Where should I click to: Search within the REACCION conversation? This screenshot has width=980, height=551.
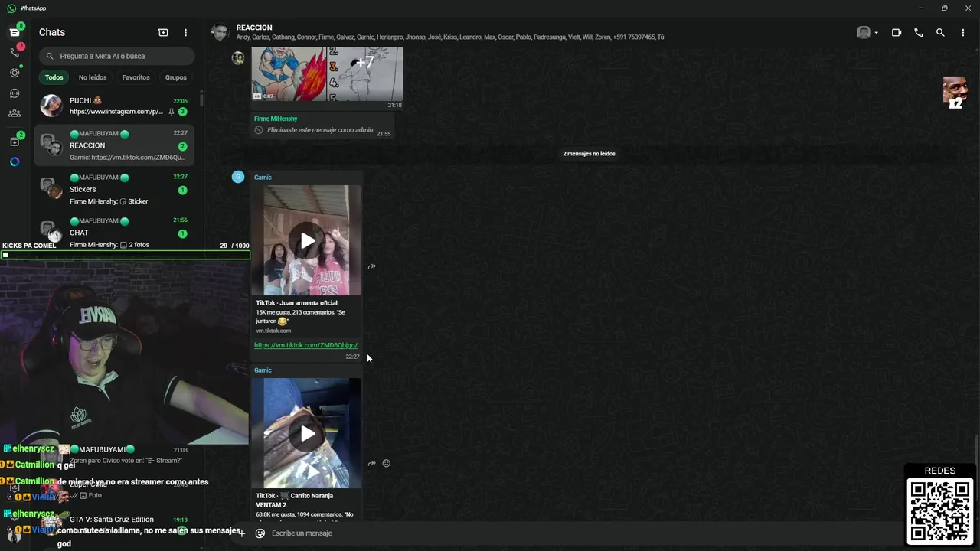click(x=940, y=32)
